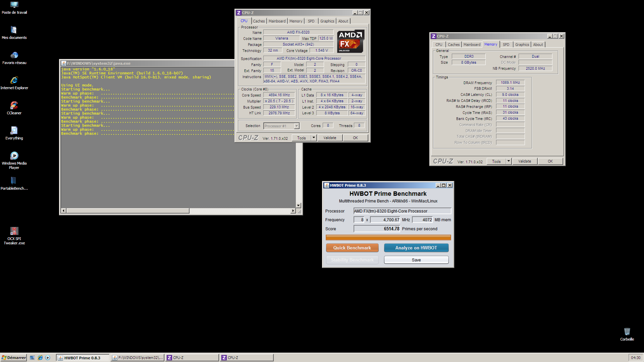Click OK in CPU-Z CPU window

coord(355,138)
